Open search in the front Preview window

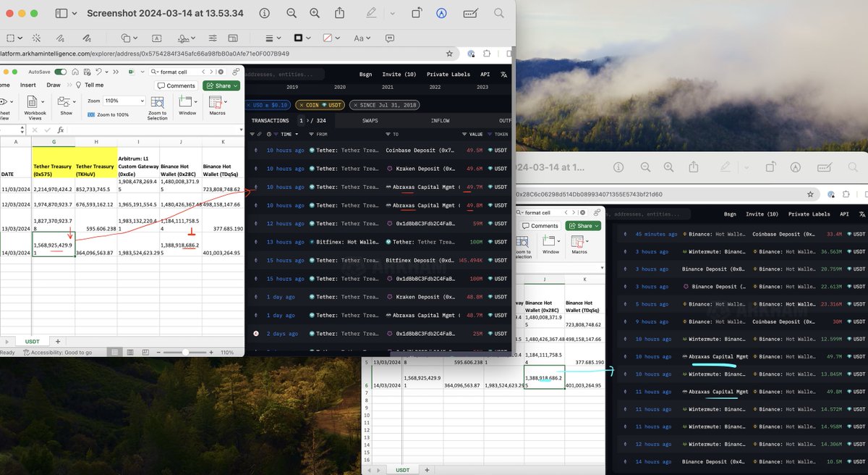499,13
